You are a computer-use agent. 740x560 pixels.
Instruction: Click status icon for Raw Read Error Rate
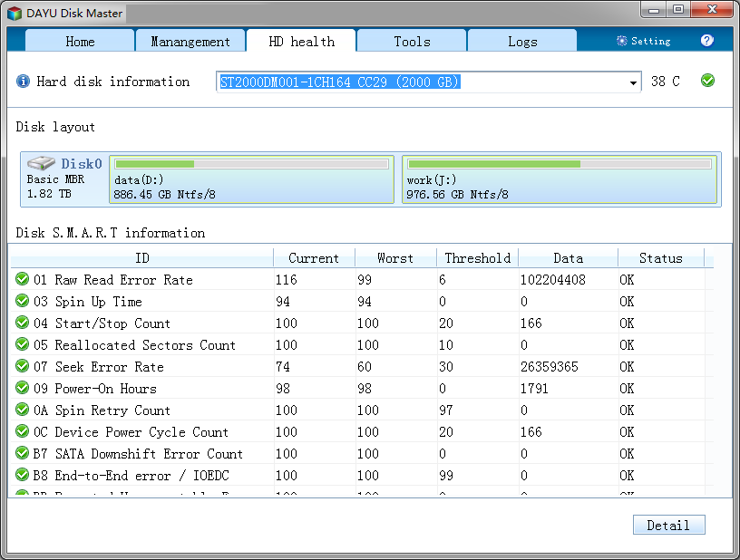pos(23,280)
